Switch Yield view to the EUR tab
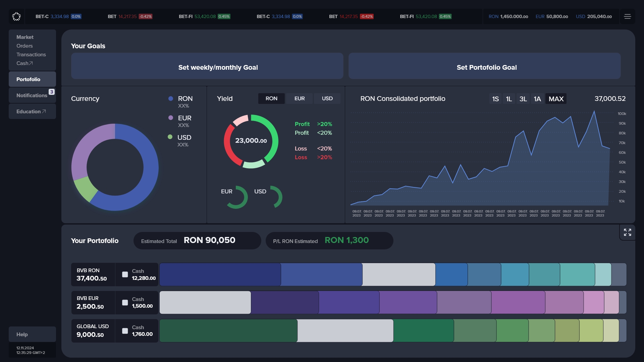644x362 pixels. tap(300, 99)
